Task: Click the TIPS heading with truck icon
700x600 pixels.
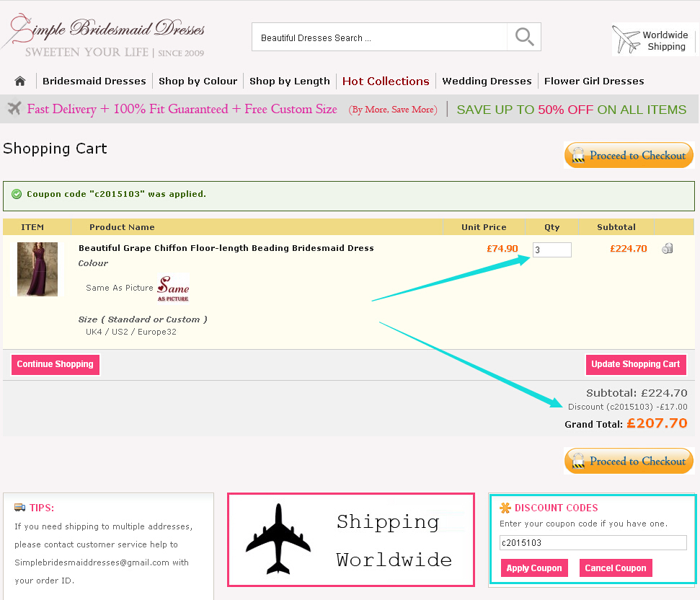Action: click(x=35, y=508)
